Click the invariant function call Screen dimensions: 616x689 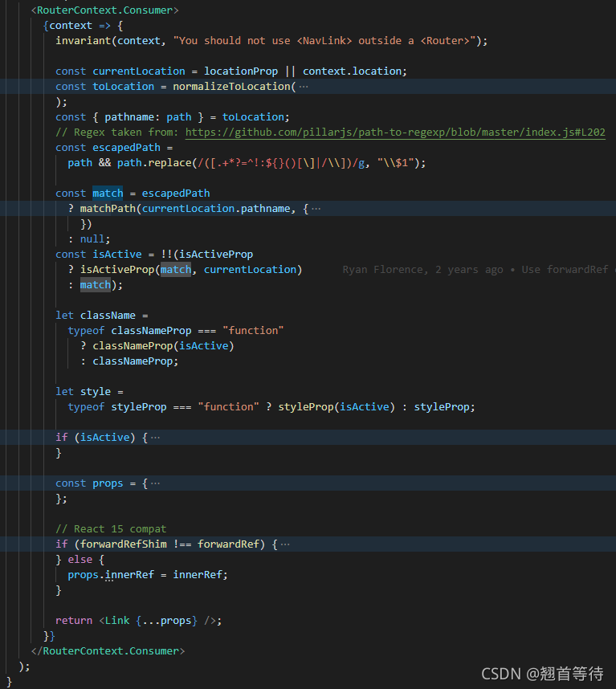[83, 41]
